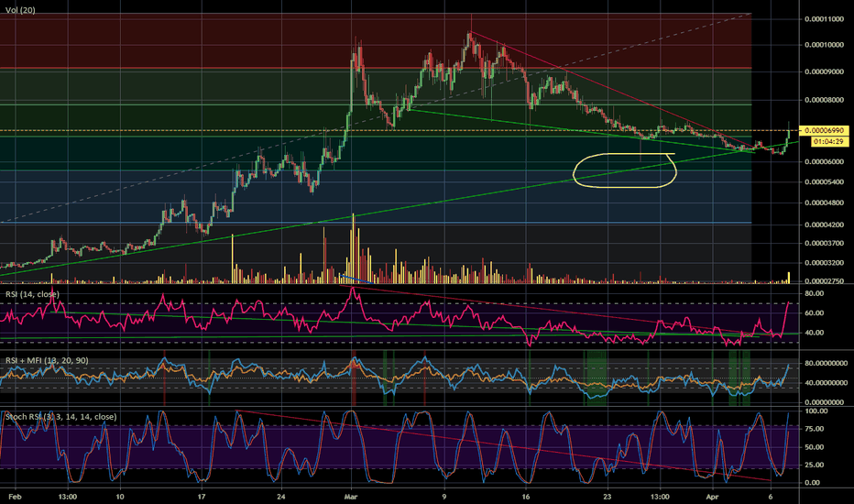Click the 24 date label on time axis
Image resolution: width=854 pixels, height=504 pixels.
point(281,497)
